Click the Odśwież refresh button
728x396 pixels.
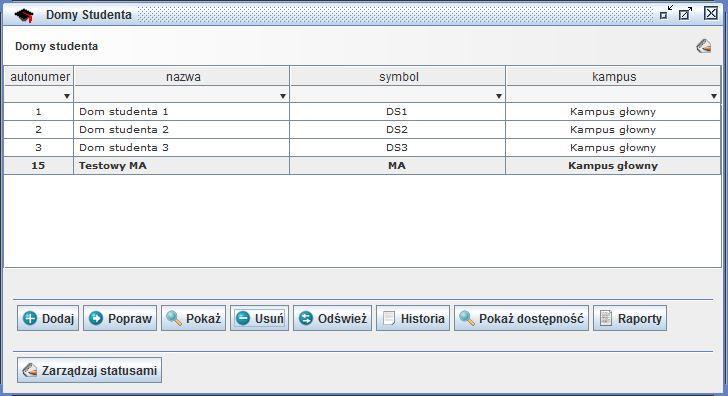[332, 318]
